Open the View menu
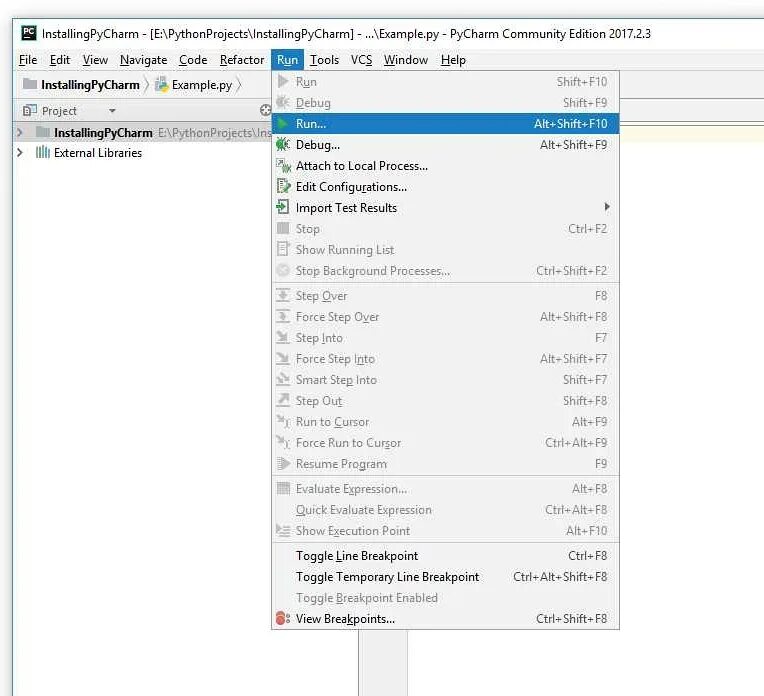 coord(95,60)
